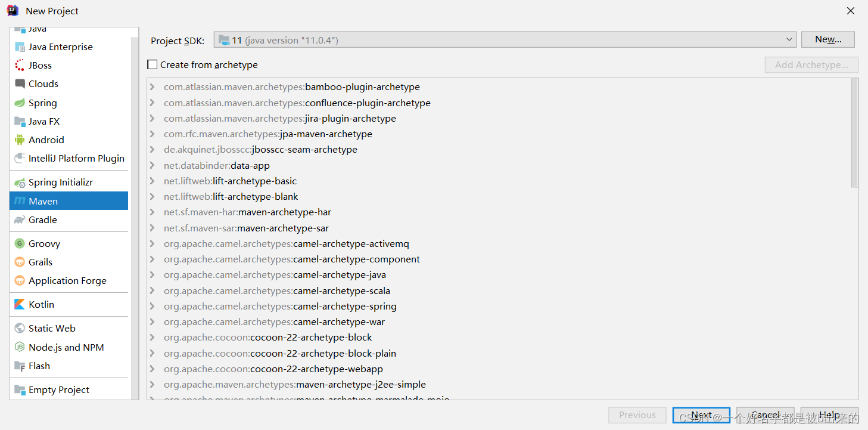
Task: Expand lift-archetype-basic entry
Action: [153, 181]
